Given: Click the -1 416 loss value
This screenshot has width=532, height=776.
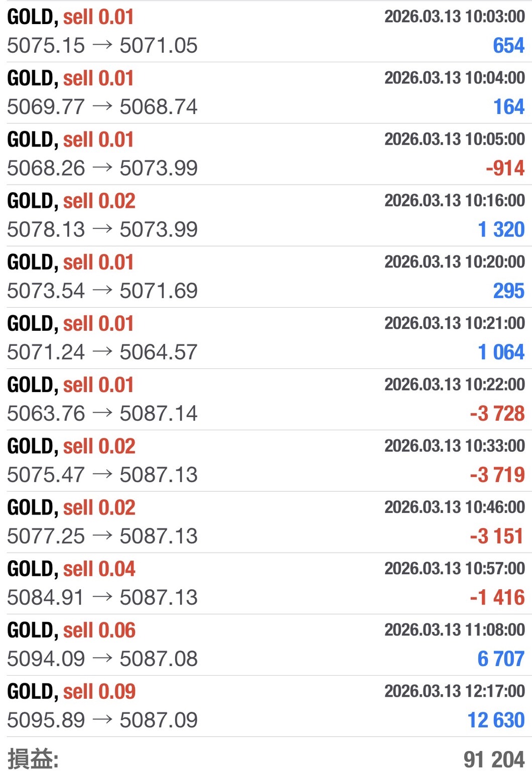Looking at the screenshot, I should 497,597.
